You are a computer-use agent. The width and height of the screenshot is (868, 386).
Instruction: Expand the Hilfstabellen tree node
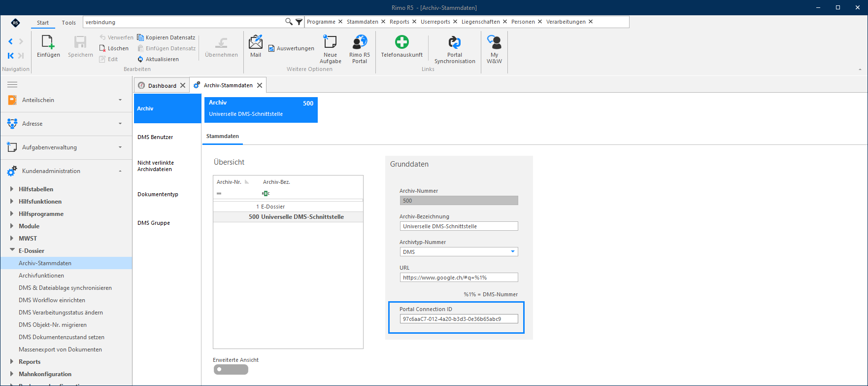(12, 189)
